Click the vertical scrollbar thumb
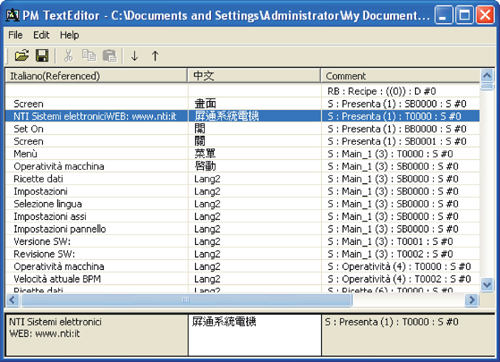This screenshot has height=362, width=500. point(487,87)
